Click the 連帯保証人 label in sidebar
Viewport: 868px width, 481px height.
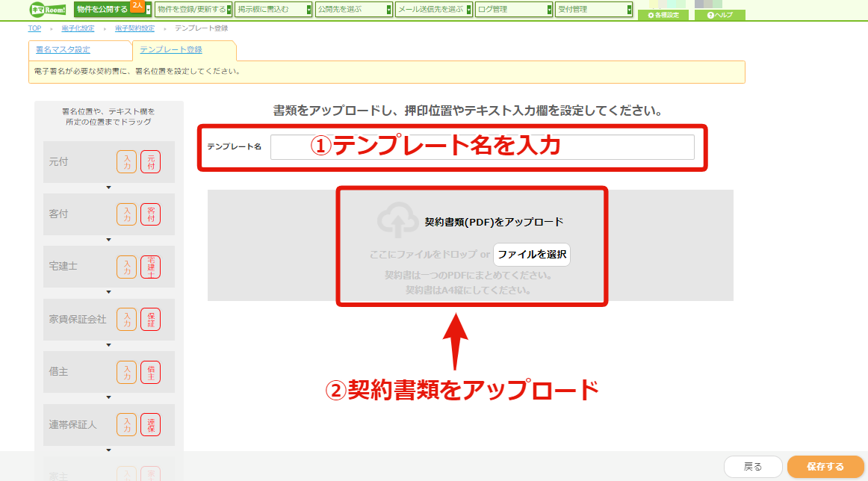point(72,425)
